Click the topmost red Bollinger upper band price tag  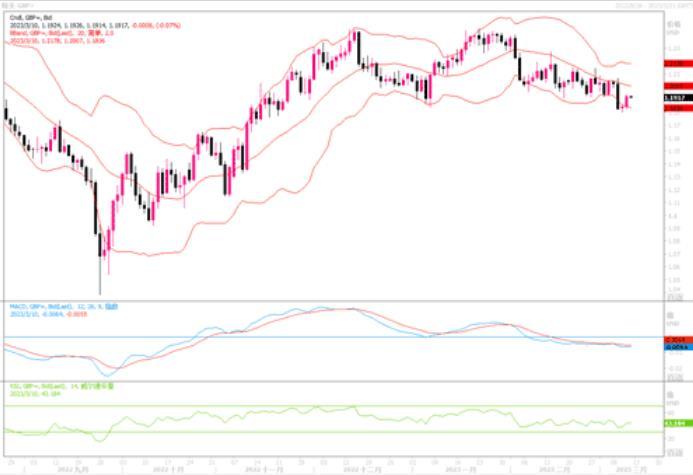click(x=678, y=64)
